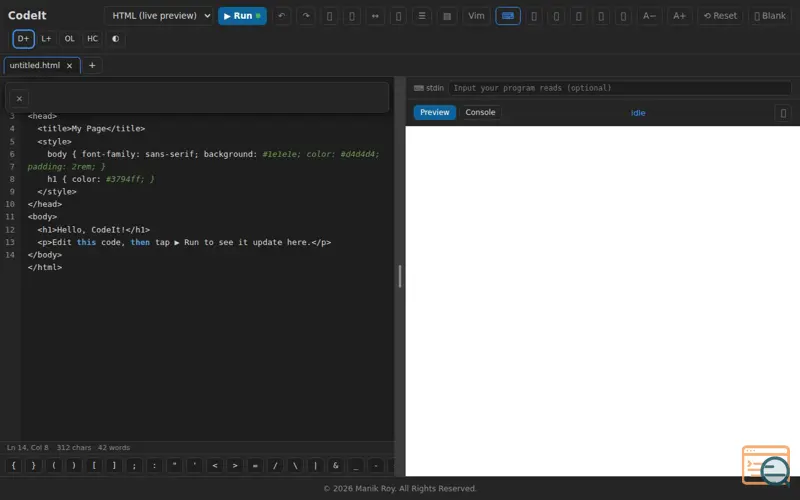
Task: Insert a less-than sign
Action: [x=215, y=465]
